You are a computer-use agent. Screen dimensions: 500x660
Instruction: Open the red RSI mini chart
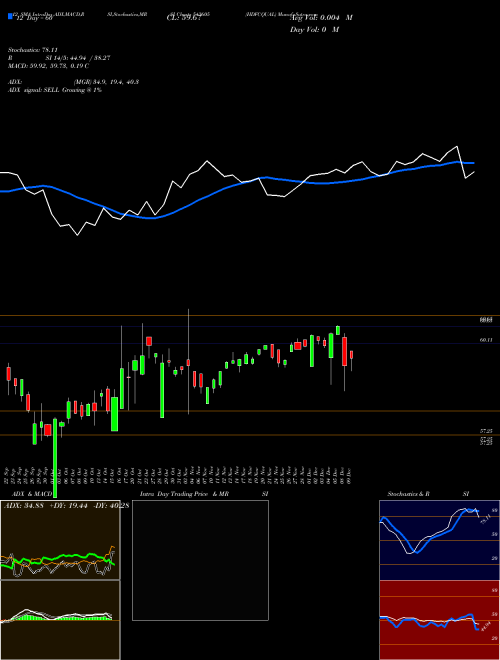pyautogui.click(x=439, y=620)
